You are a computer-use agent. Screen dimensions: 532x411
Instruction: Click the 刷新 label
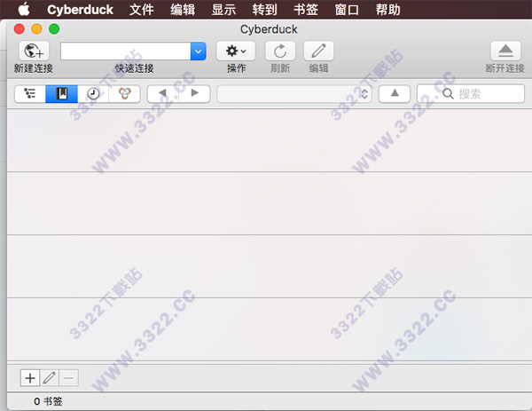click(280, 68)
